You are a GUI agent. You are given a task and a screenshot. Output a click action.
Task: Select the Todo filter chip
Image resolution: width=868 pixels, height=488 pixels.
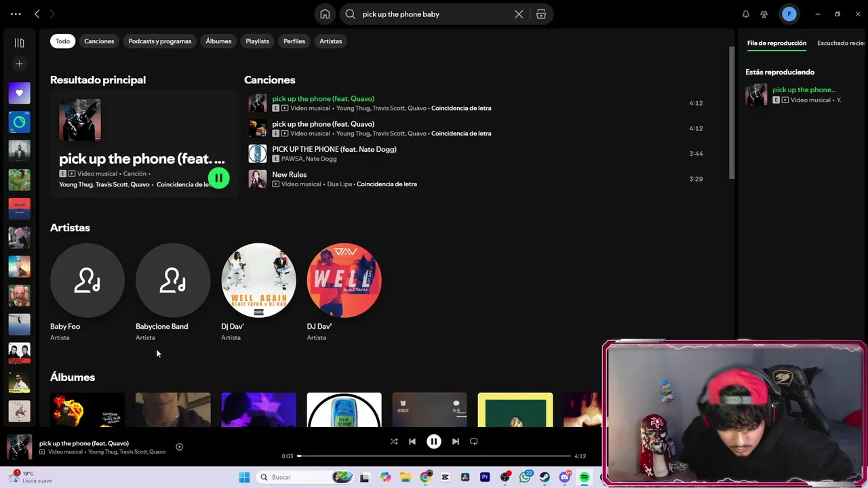62,41
